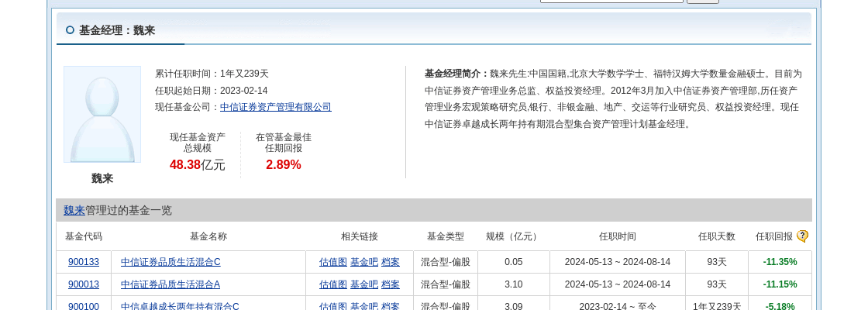The width and height of the screenshot is (868, 310).
Task: Click the manager name 魏来 under avatar
Action: [x=102, y=178]
